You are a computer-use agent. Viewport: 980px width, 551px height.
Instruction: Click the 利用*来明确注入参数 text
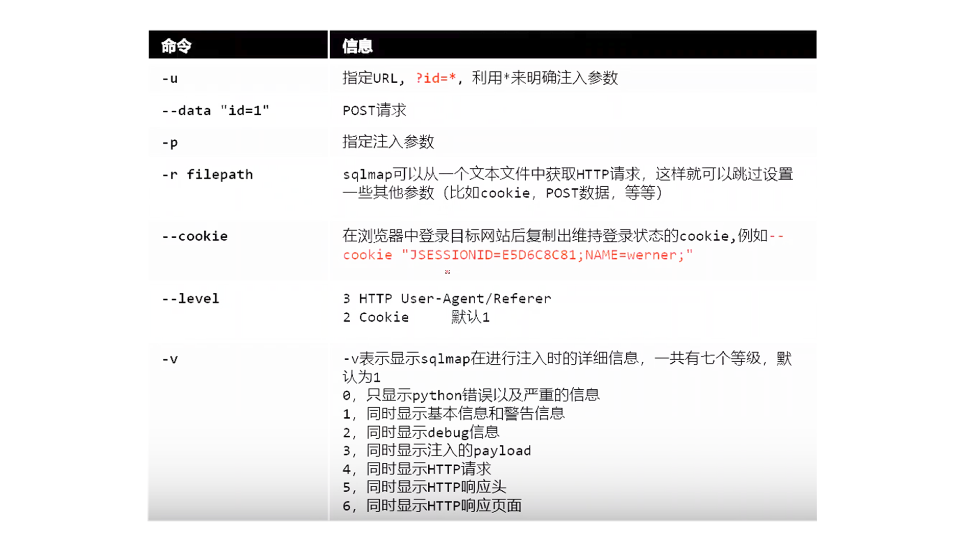click(x=545, y=78)
